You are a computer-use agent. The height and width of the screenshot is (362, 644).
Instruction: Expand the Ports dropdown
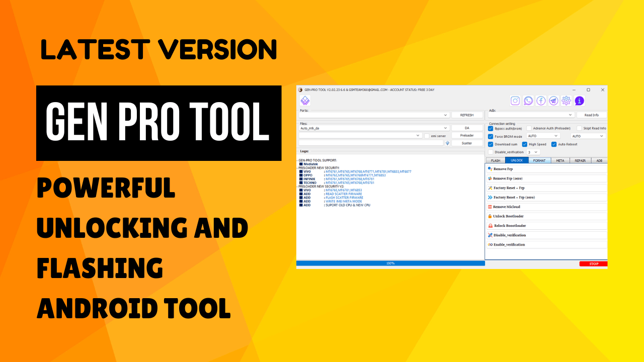point(374,115)
